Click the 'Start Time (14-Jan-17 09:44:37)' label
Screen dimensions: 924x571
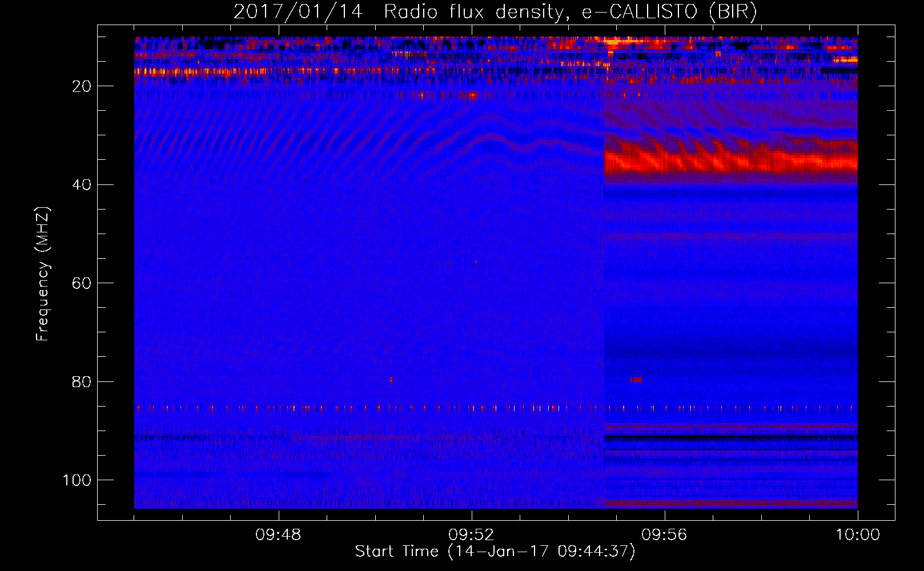tap(495, 552)
